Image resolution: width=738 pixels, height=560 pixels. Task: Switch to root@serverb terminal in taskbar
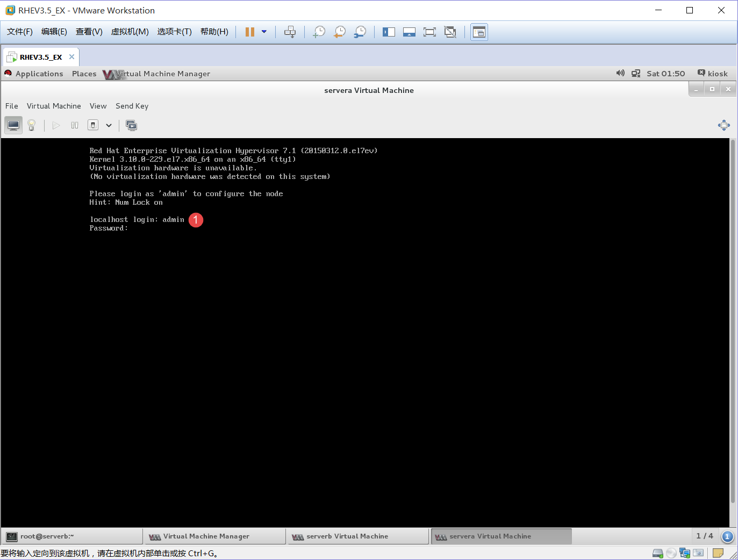pyautogui.click(x=73, y=536)
